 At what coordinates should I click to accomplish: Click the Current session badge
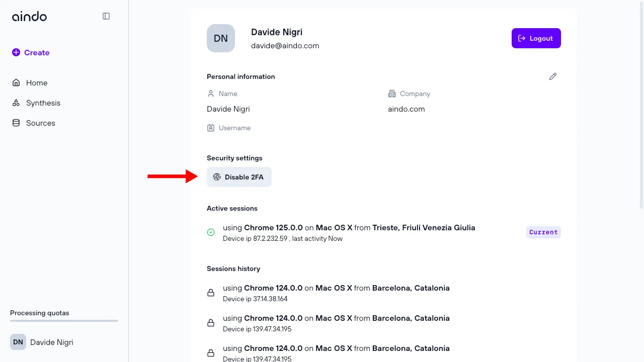coord(543,232)
